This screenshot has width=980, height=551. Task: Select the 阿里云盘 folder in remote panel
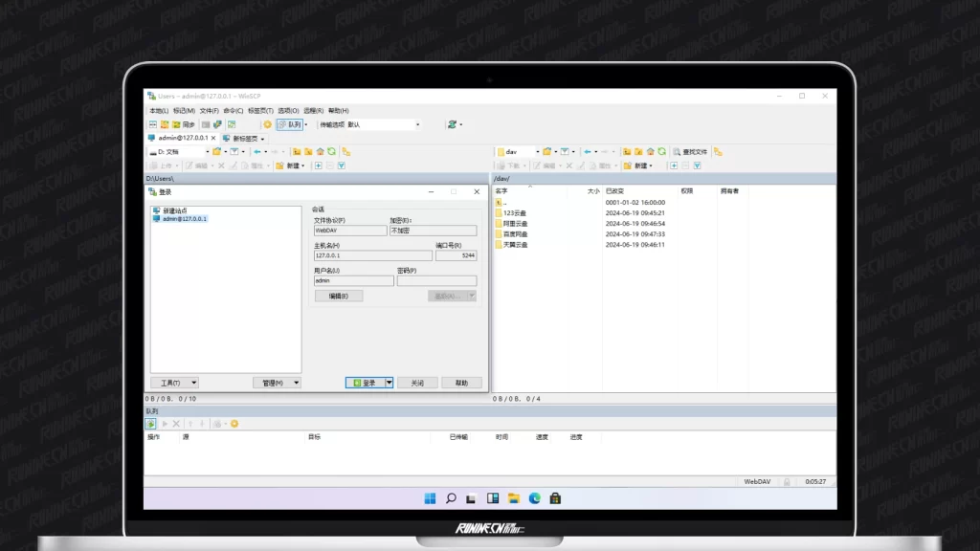(x=515, y=223)
